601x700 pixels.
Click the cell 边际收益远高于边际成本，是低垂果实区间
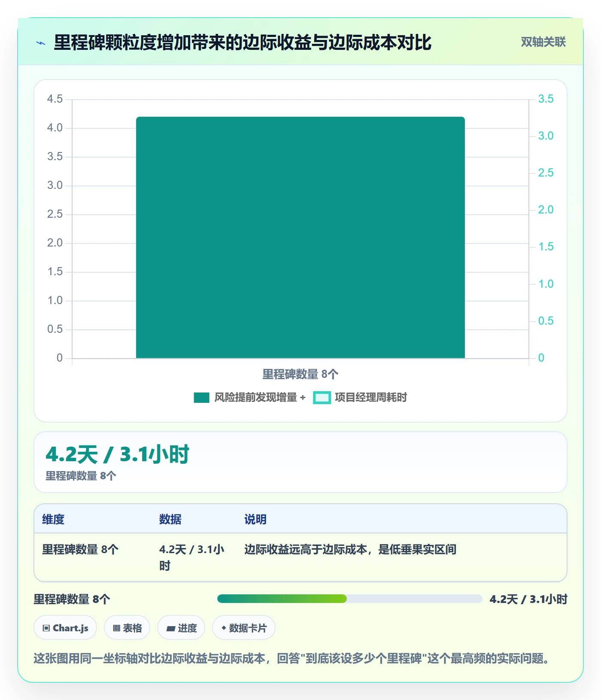(350, 549)
